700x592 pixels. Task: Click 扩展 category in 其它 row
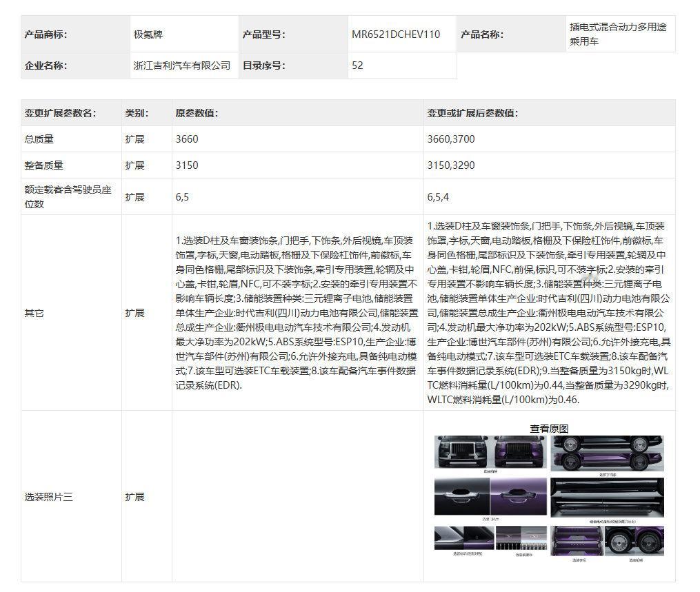[134, 313]
